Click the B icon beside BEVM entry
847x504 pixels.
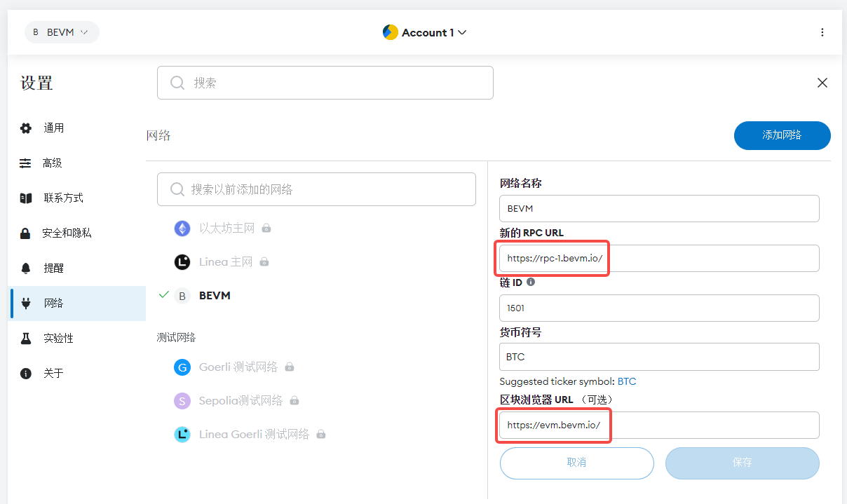pos(182,295)
